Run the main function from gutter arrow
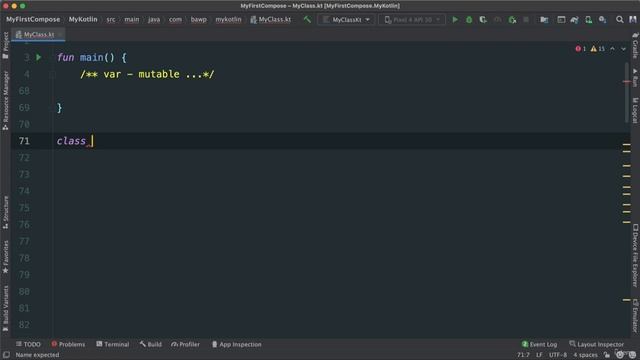The image size is (640, 360). tap(38, 58)
